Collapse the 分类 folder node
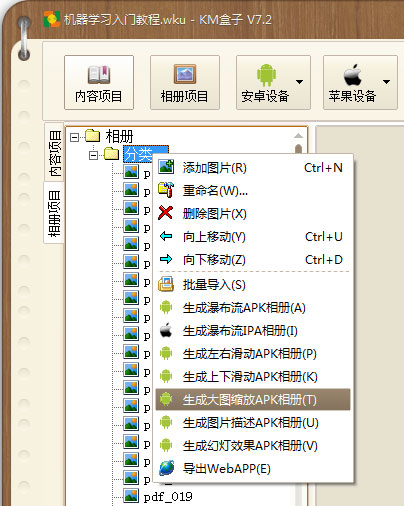The image size is (404, 506). coord(94,155)
